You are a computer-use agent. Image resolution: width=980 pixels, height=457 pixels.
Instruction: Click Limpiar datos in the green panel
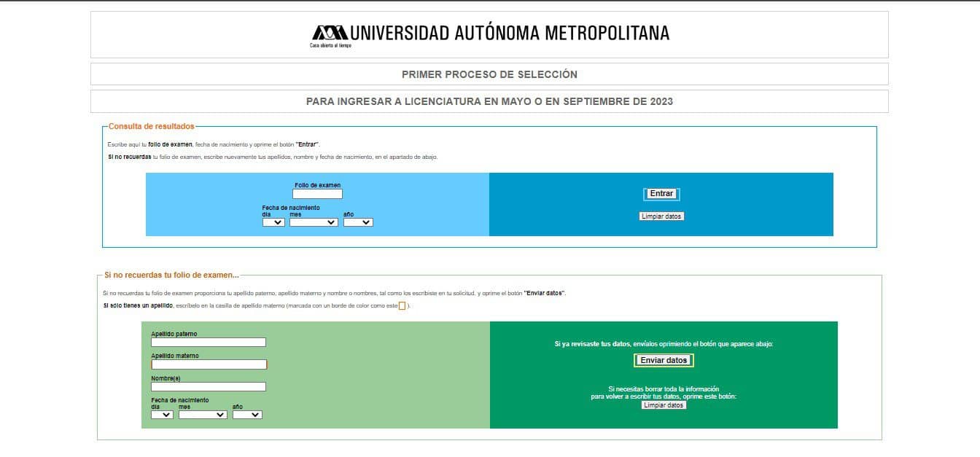664,405
